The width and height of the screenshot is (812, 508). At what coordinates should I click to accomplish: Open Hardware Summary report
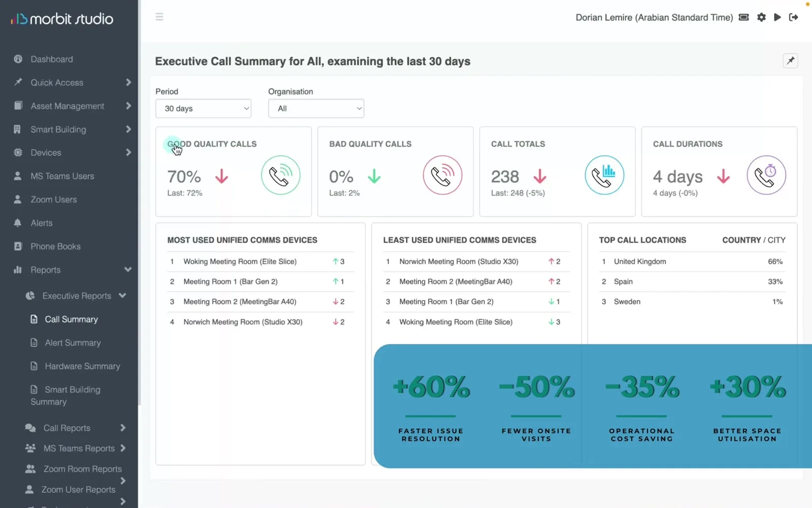click(x=82, y=366)
